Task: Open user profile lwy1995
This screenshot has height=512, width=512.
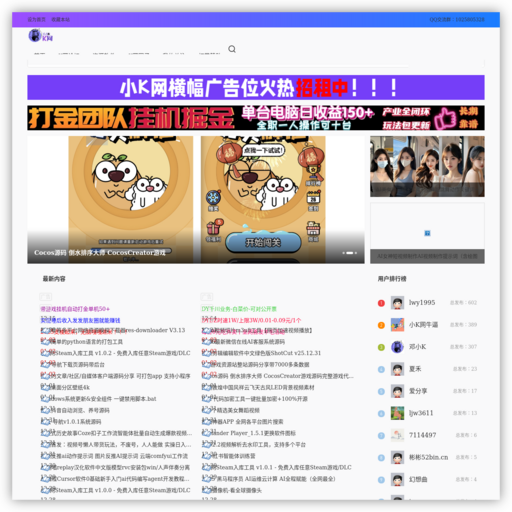Action: (422, 303)
